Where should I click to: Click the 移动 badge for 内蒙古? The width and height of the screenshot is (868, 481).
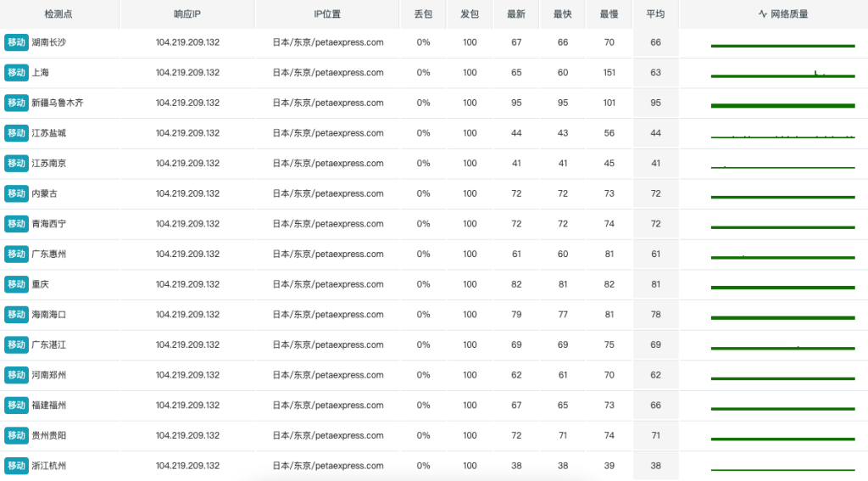click(x=16, y=193)
